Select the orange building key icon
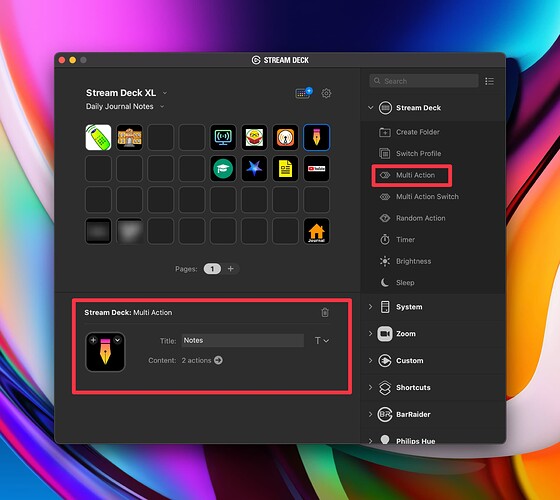The image size is (560, 500). pos(129,137)
